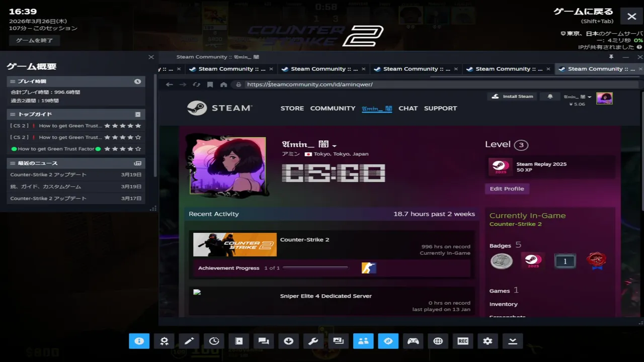Open the March 17 Counter-Strike 2 update news
Screen dimensions: 644x362
pyautogui.click(x=75, y=199)
